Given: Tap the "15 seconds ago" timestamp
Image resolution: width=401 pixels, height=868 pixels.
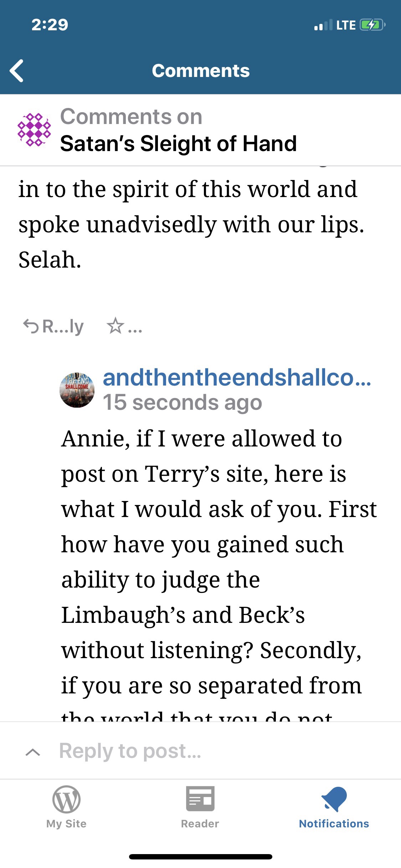Looking at the screenshot, I should point(182,403).
